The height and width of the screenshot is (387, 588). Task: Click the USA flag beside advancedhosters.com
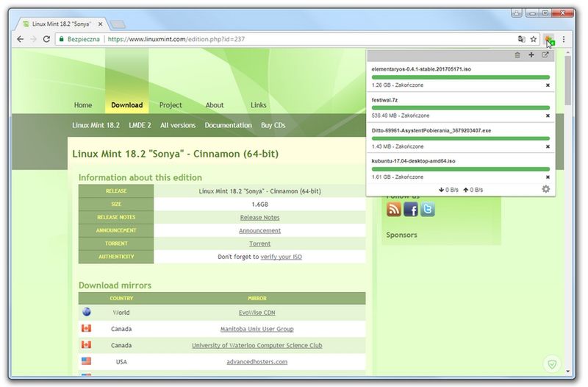pyautogui.click(x=86, y=361)
